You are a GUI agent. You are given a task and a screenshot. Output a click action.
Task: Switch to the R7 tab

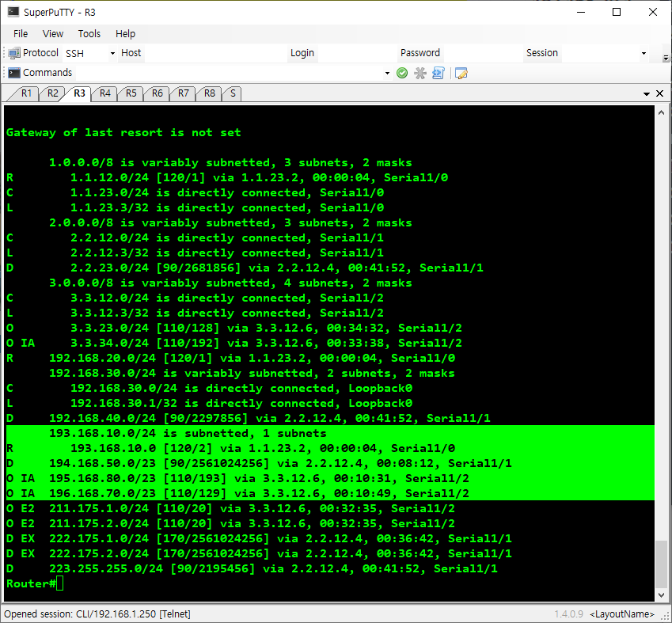pyautogui.click(x=184, y=93)
